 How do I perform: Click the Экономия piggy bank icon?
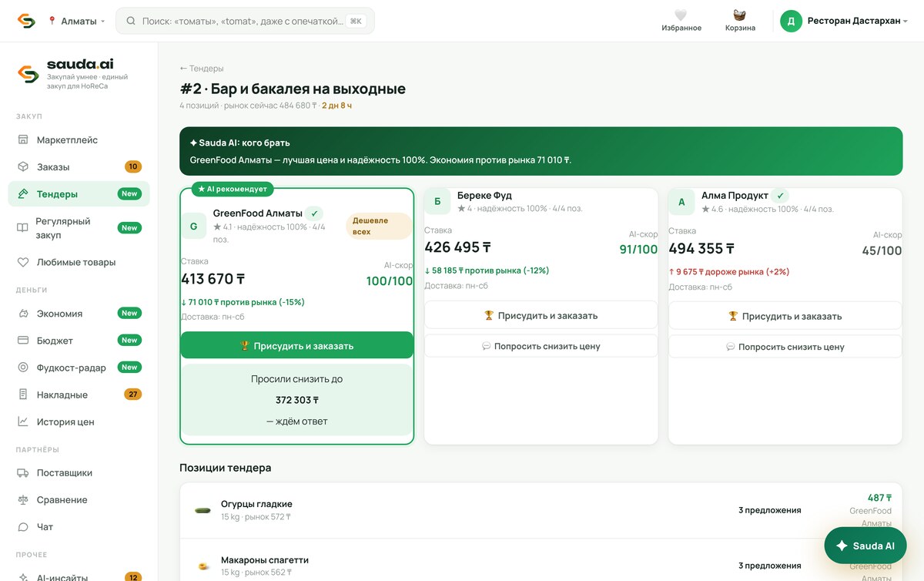pyautogui.click(x=23, y=314)
